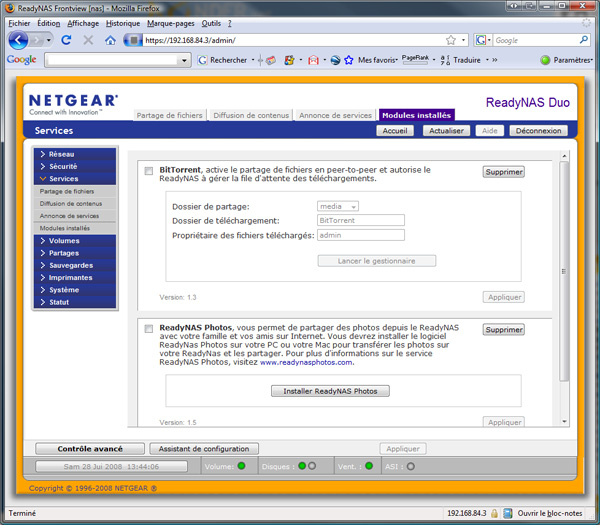Switch to the Partage de fichiers tab
The width and height of the screenshot is (600, 525).
click(170, 115)
